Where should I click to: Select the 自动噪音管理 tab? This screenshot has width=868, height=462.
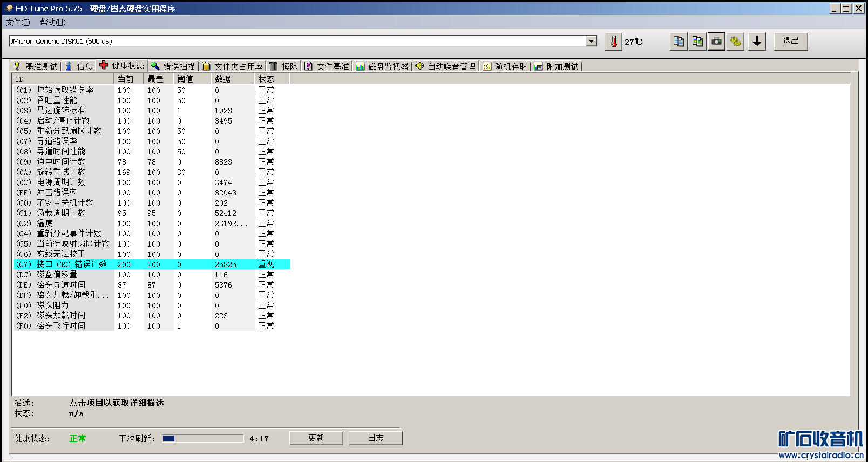point(445,66)
